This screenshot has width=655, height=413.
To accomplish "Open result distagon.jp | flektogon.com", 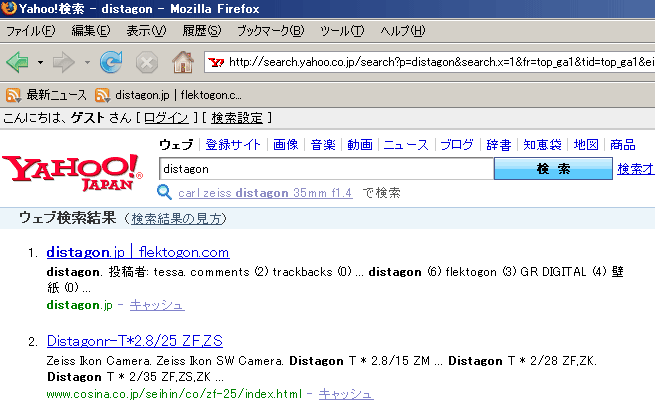I will coord(138,252).
